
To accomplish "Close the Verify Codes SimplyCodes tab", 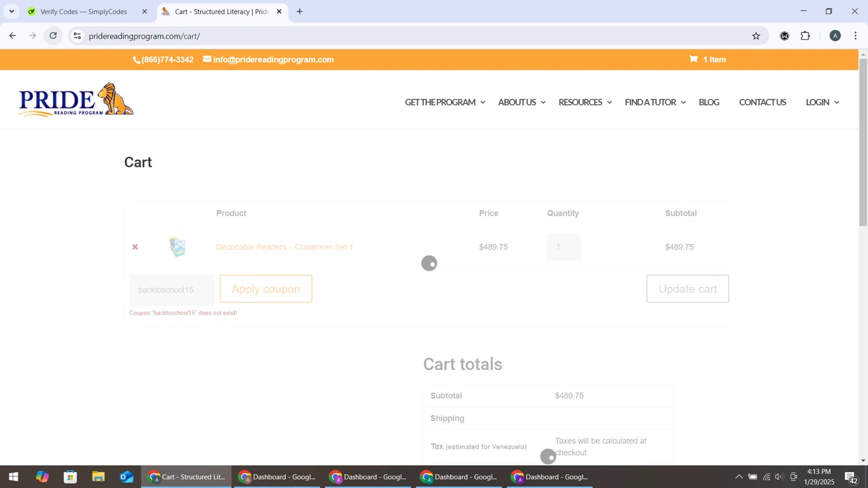I will (x=145, y=12).
